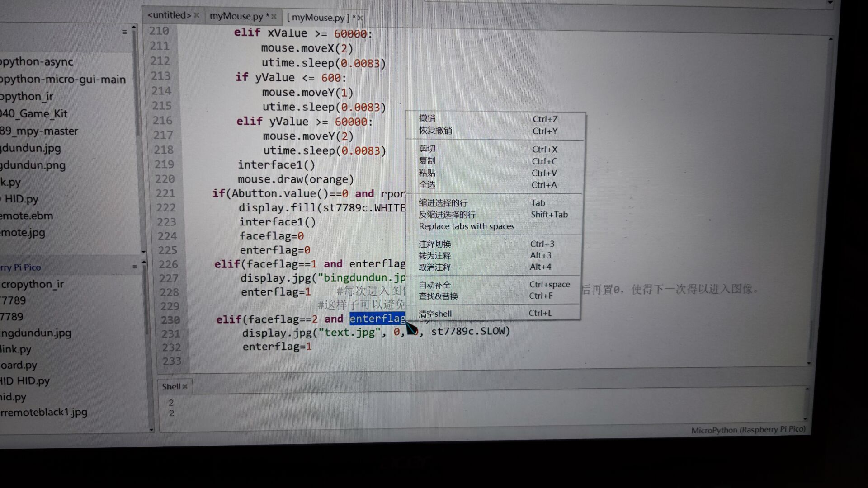Screen dimensions: 868x488
Task: Select ingdundun.jpg on the Pico device
Action: 36,333
